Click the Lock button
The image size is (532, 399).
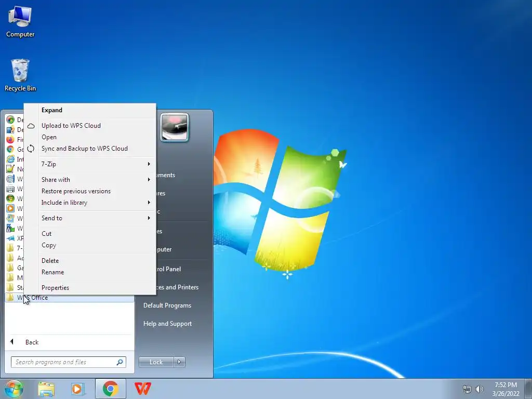coord(156,362)
